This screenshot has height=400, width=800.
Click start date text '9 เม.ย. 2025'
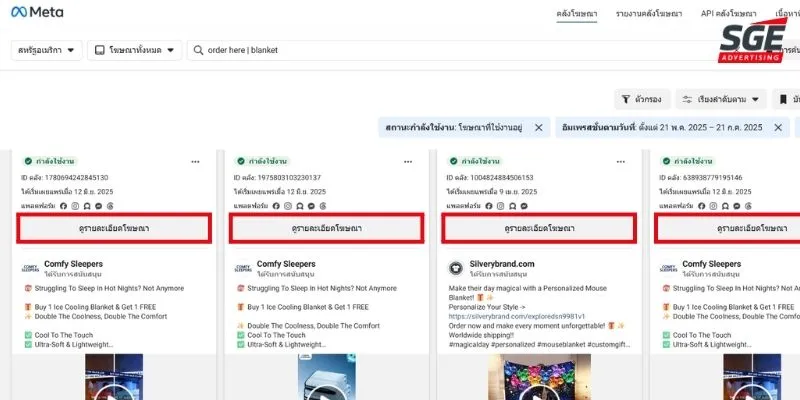pos(515,192)
